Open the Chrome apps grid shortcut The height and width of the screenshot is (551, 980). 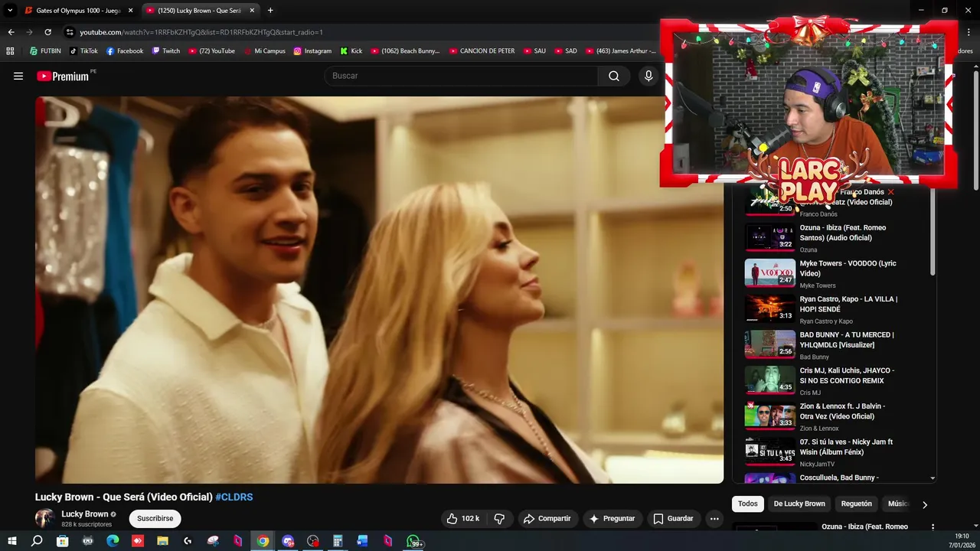point(10,51)
